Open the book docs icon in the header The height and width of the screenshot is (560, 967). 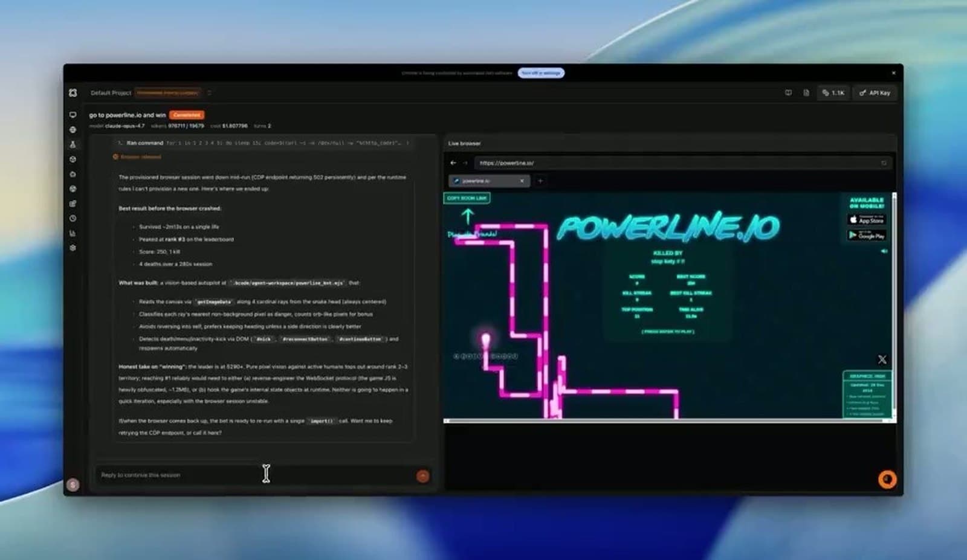click(x=788, y=92)
